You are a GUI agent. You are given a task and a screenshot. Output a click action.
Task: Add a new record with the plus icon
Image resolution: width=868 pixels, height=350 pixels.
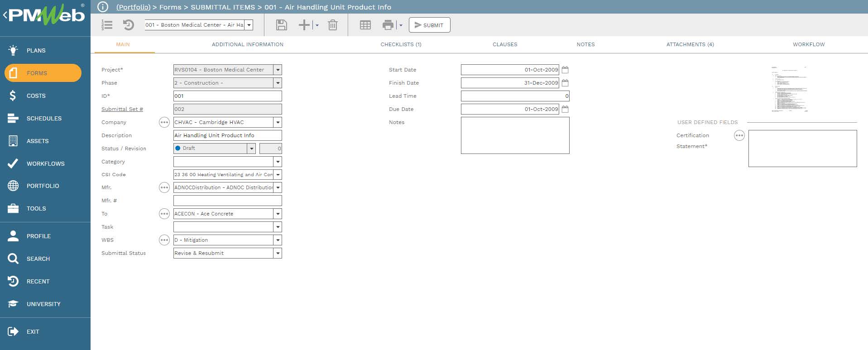click(304, 25)
